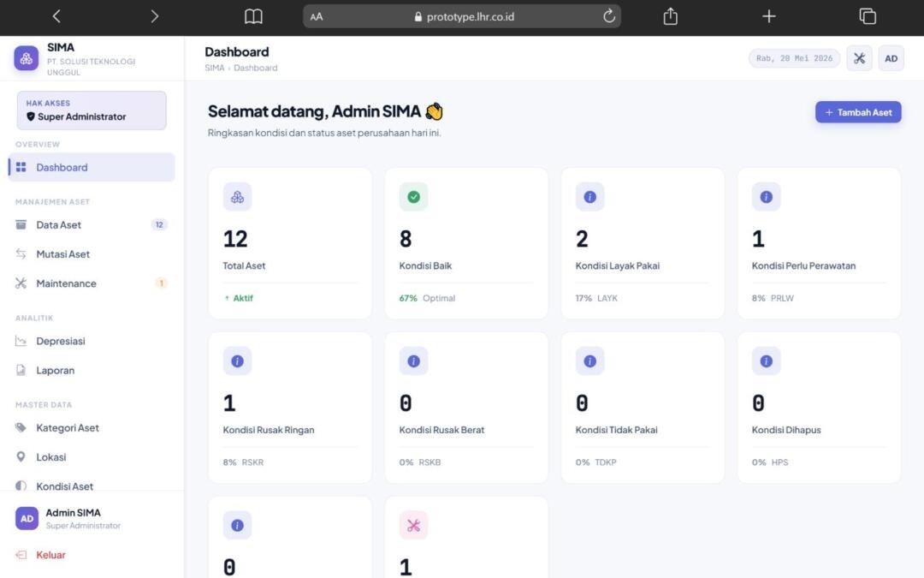This screenshot has width=924, height=578.
Task: Show all tabs with the tab overview icon
Action: pyautogui.click(x=868, y=16)
